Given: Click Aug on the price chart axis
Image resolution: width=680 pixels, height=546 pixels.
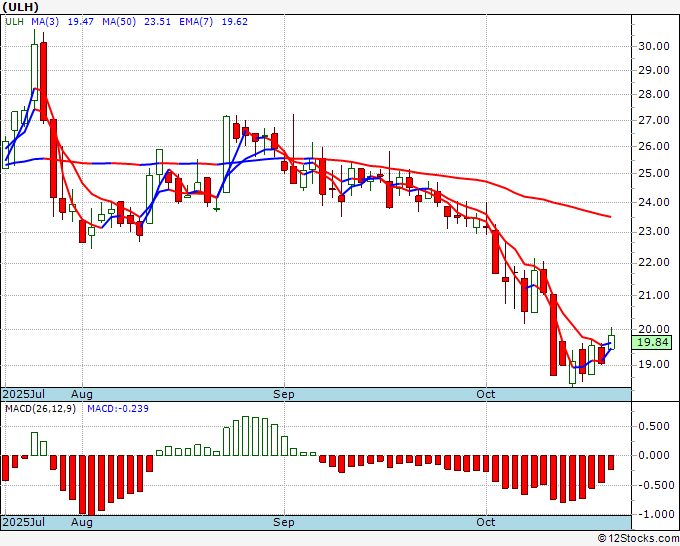Looking at the screenshot, I should pos(82,394).
